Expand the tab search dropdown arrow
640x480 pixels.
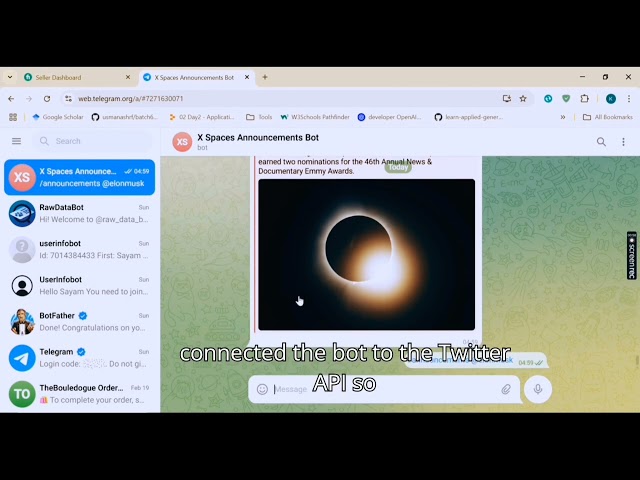point(10,77)
